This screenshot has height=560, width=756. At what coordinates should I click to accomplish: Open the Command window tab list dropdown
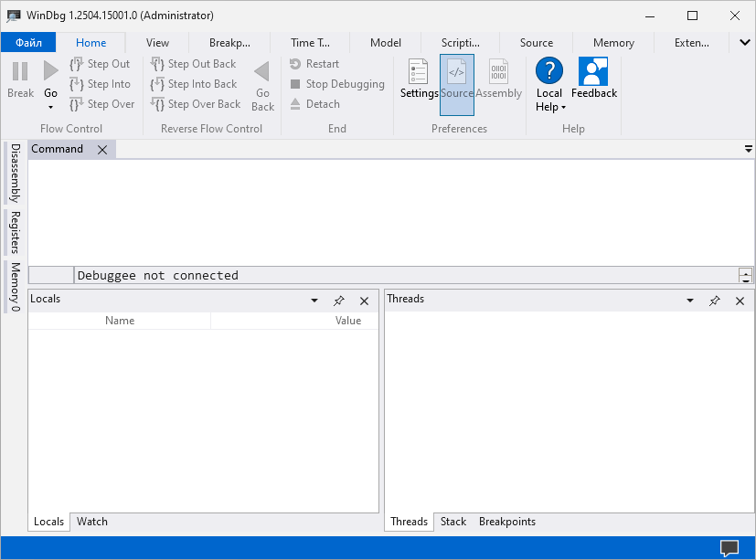pos(748,149)
